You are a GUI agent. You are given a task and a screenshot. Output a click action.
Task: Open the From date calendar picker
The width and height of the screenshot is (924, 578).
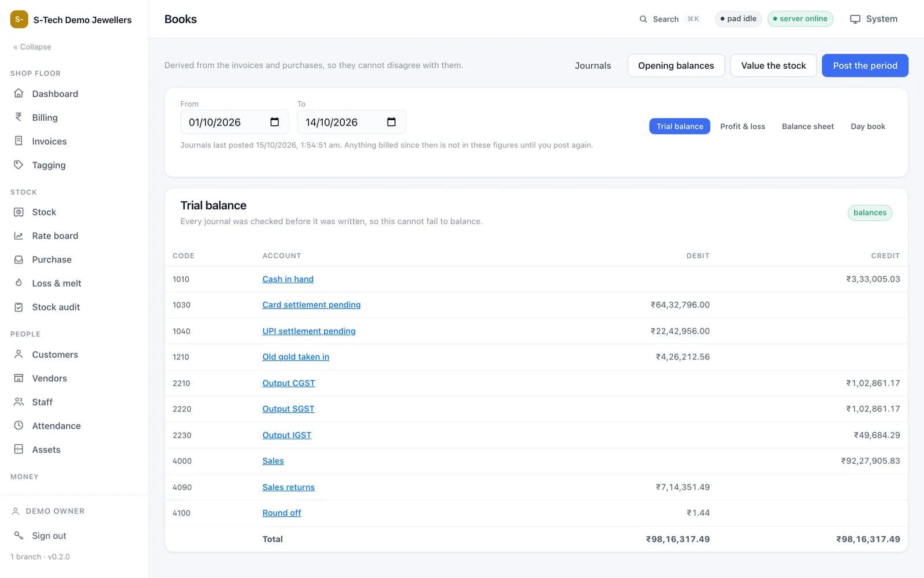click(x=275, y=122)
